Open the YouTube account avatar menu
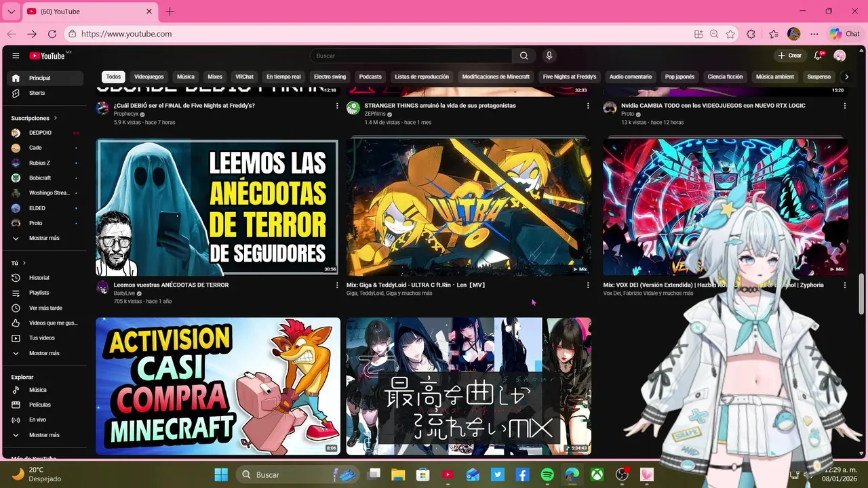This screenshot has width=868, height=488. (840, 56)
